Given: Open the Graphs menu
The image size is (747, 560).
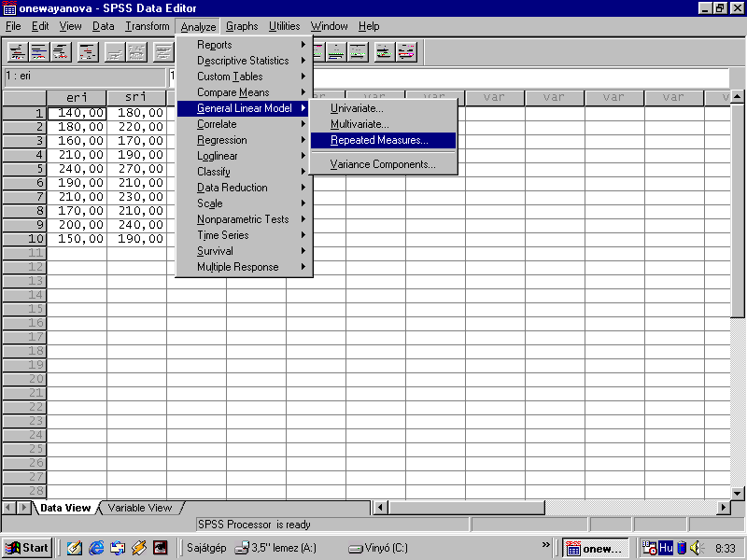Looking at the screenshot, I should tap(242, 26).
